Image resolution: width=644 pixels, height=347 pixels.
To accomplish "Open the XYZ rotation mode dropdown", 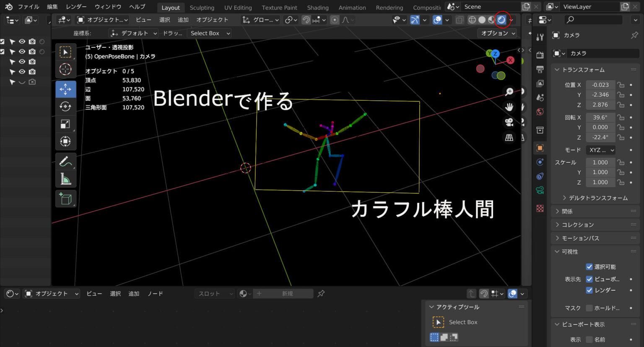I will coord(600,150).
